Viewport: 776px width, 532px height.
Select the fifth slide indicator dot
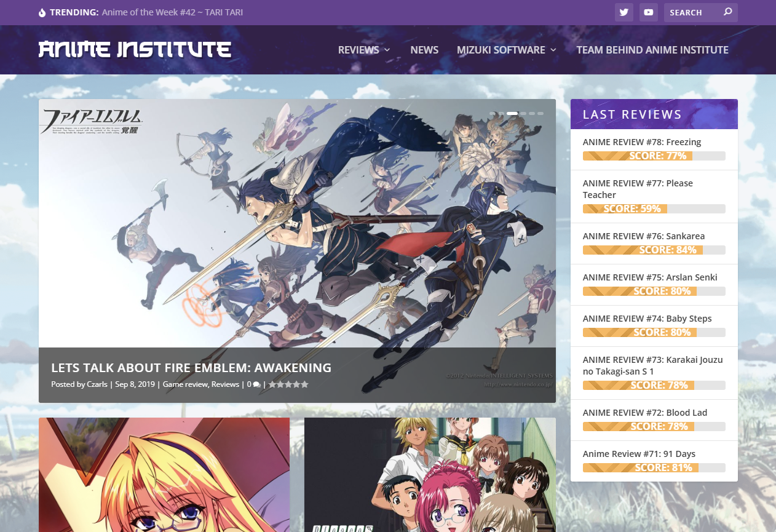531,113
